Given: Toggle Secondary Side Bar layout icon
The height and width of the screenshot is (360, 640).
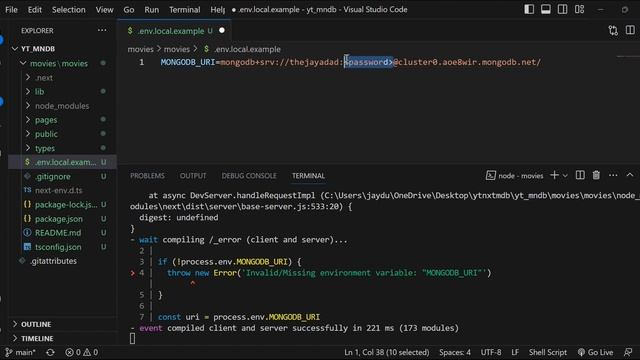Looking at the screenshot, I should click(x=562, y=9).
